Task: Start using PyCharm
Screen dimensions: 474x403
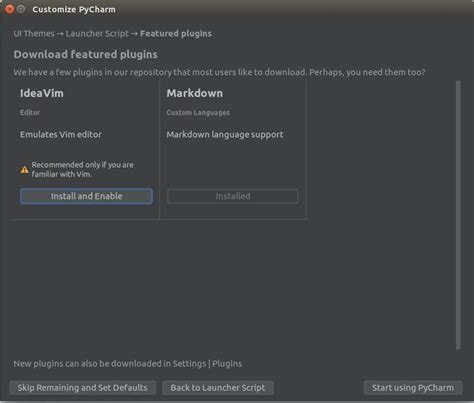Action: [x=413, y=388]
